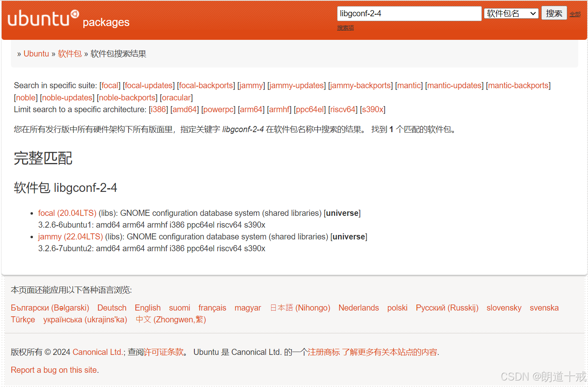Screen dimensions: 588x387
Task: Open 了解更多有关本站点的内容 link
Action: 390,352
